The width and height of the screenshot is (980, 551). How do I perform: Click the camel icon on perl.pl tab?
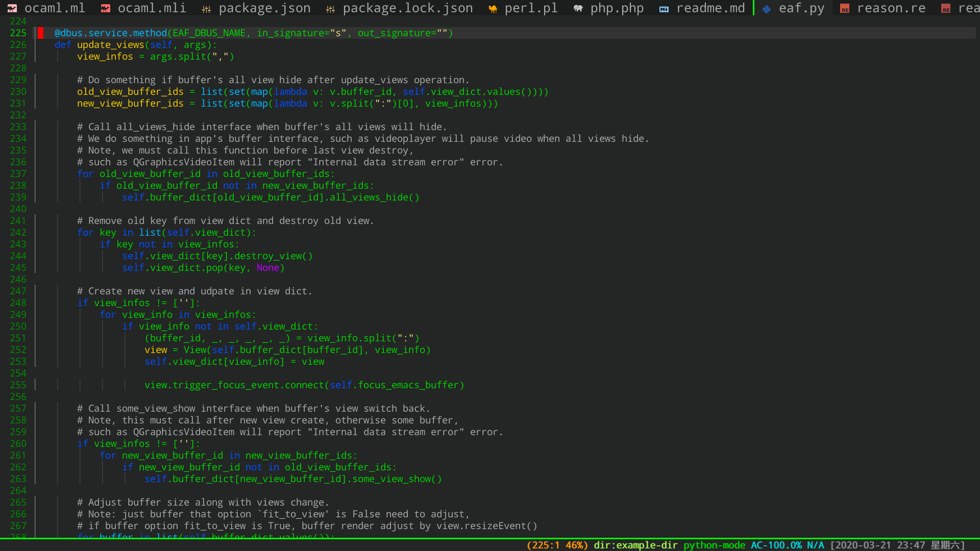coord(493,9)
